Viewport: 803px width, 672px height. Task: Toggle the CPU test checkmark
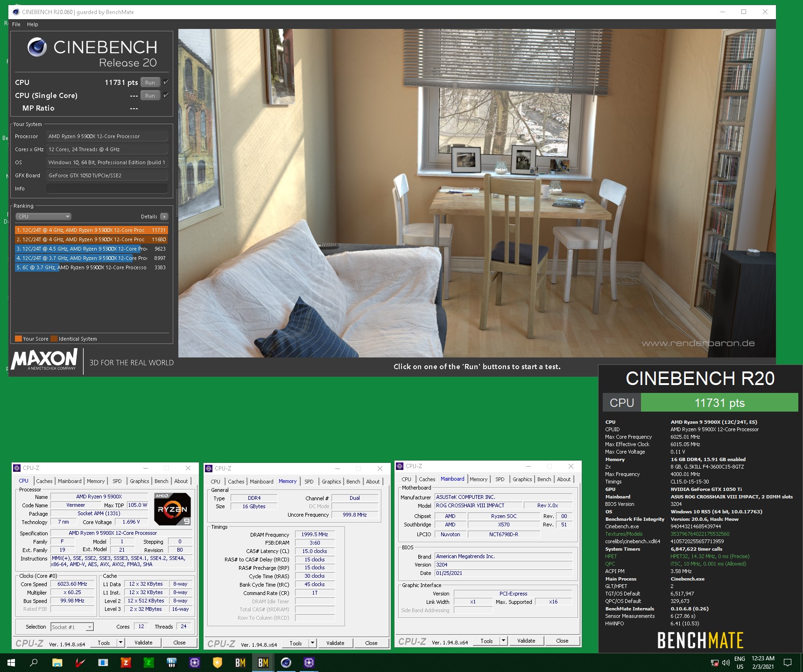click(166, 82)
